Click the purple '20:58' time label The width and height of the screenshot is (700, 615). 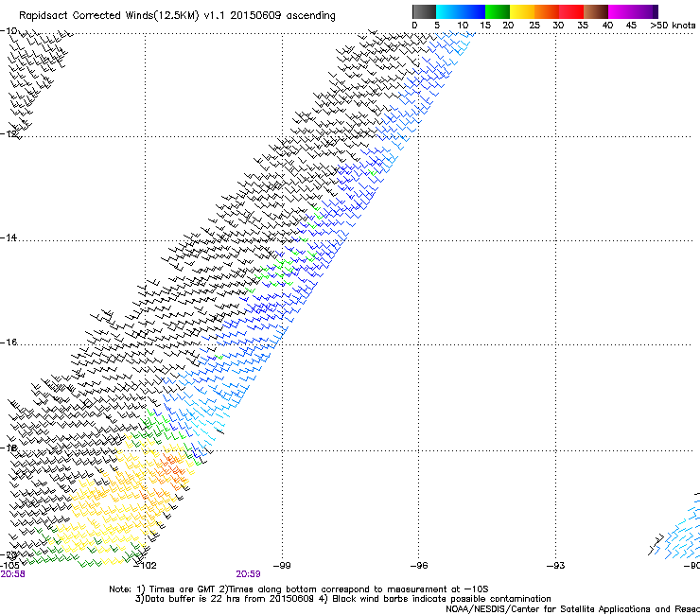pos(12,574)
